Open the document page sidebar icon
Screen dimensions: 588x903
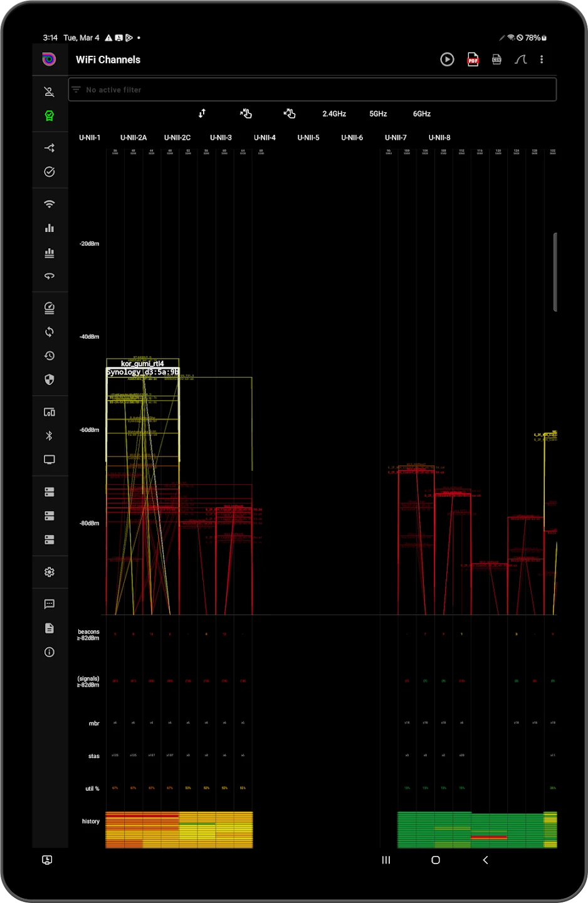(50, 628)
